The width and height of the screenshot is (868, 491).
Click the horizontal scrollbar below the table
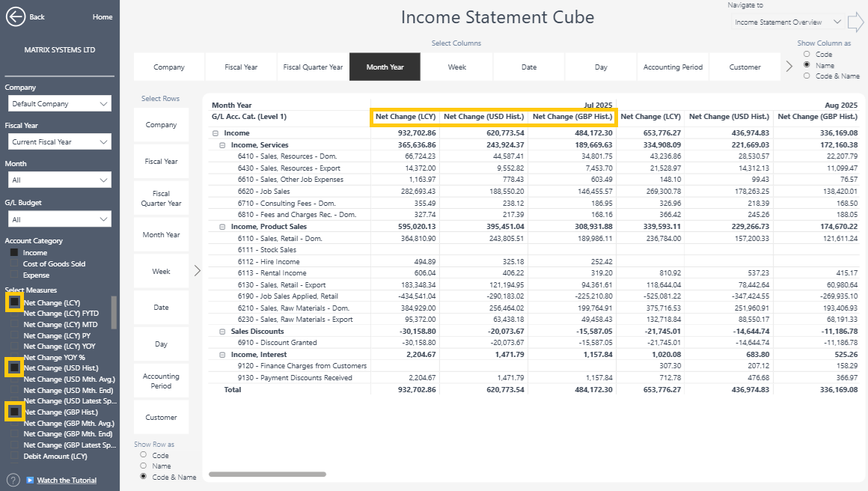point(267,474)
